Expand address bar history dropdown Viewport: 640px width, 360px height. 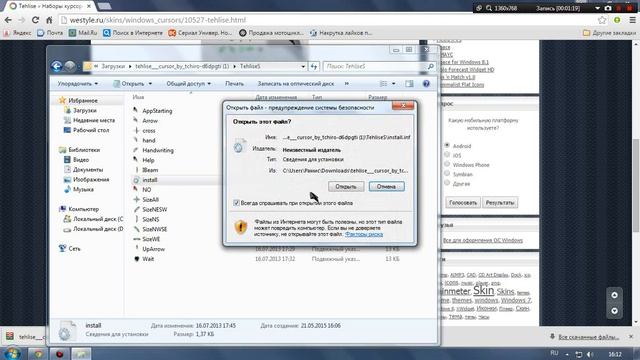(303, 66)
